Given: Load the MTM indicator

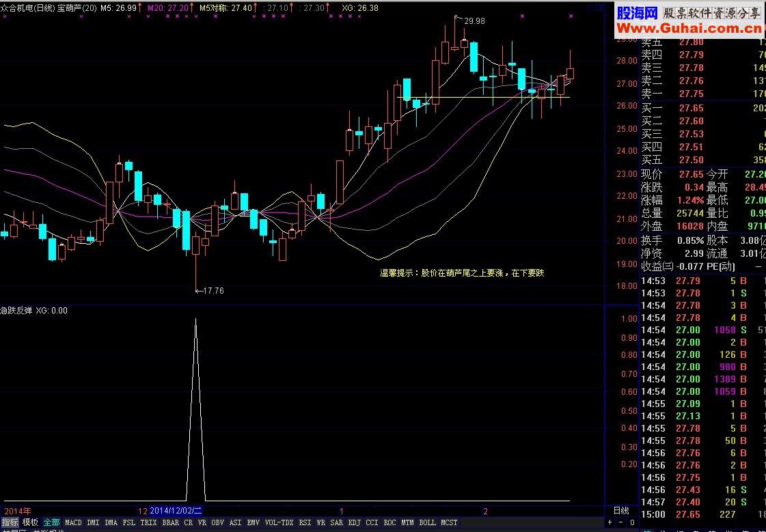Looking at the screenshot, I should tap(408, 522).
